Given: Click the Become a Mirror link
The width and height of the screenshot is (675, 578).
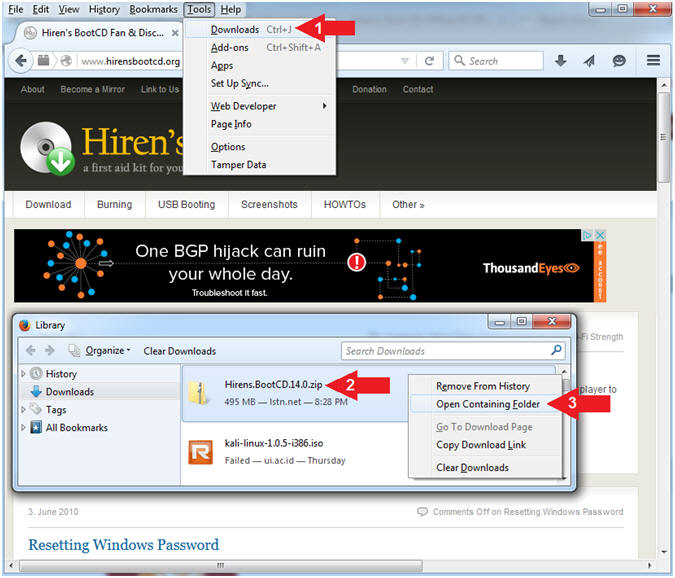Looking at the screenshot, I should (93, 89).
